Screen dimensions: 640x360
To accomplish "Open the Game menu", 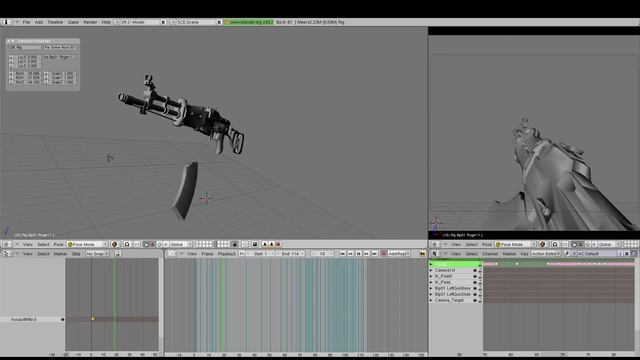I will (x=73, y=22).
